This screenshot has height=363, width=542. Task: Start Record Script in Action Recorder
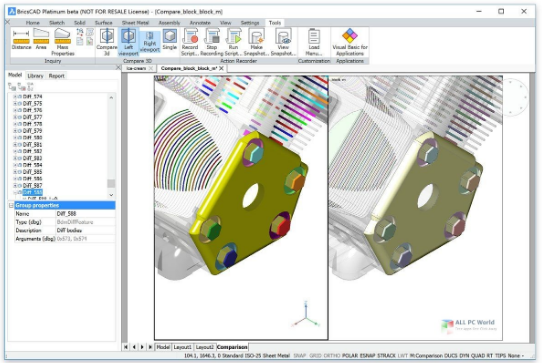pyautogui.click(x=190, y=42)
